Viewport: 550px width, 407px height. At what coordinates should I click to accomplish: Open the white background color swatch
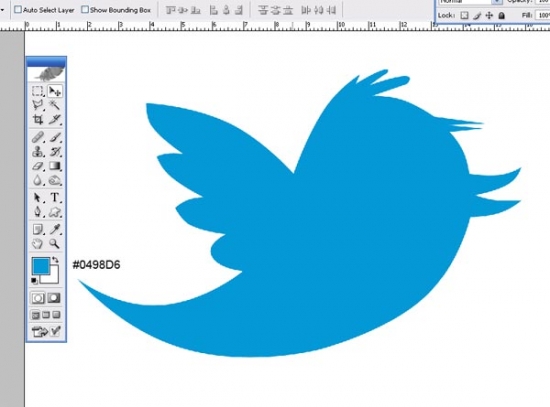53,278
